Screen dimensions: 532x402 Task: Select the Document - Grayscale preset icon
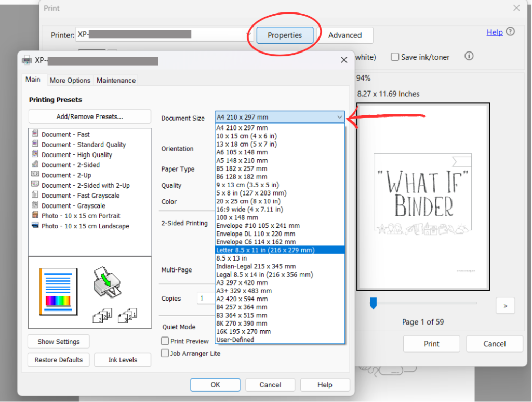pyautogui.click(x=35, y=205)
